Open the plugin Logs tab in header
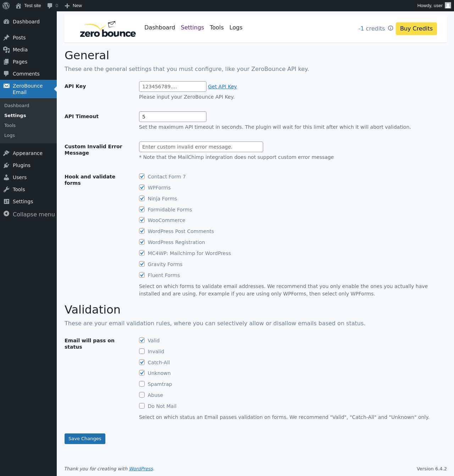The height and width of the screenshot is (476, 454). (236, 27)
